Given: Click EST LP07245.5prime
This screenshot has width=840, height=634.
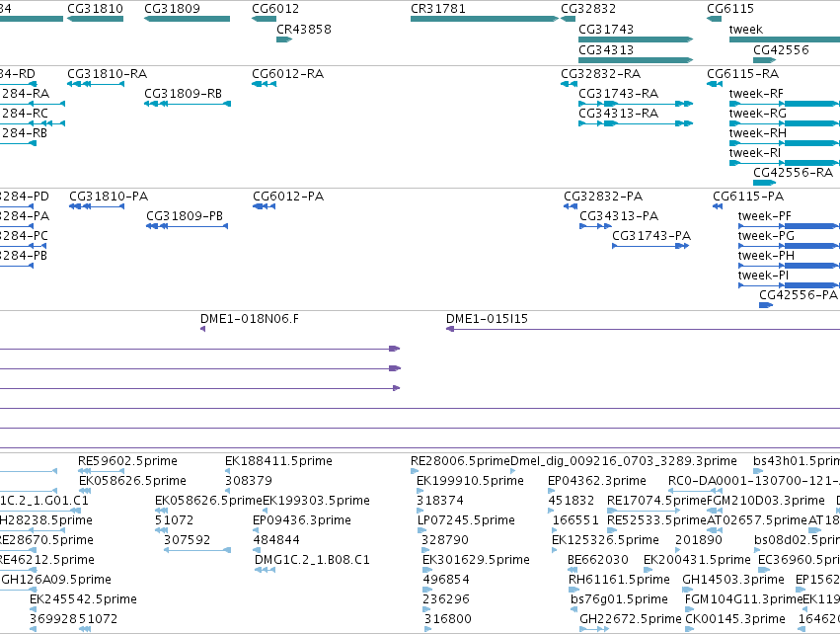Looking at the screenshot, I should coord(466,520).
